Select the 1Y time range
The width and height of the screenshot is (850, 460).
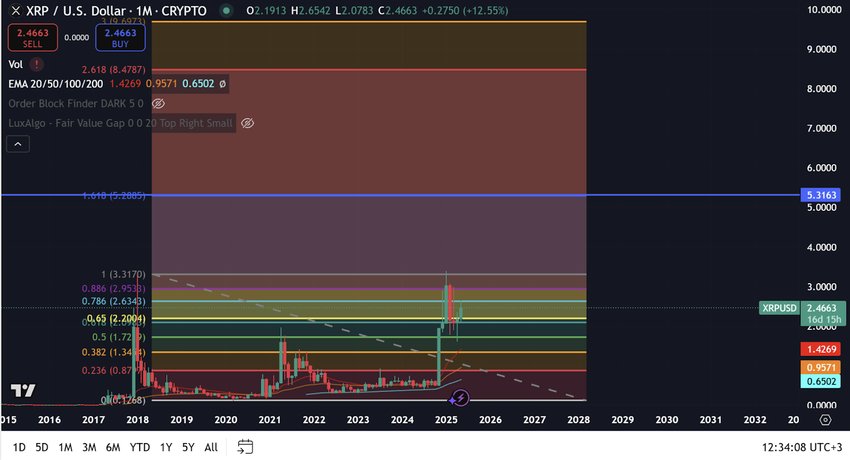[166, 447]
